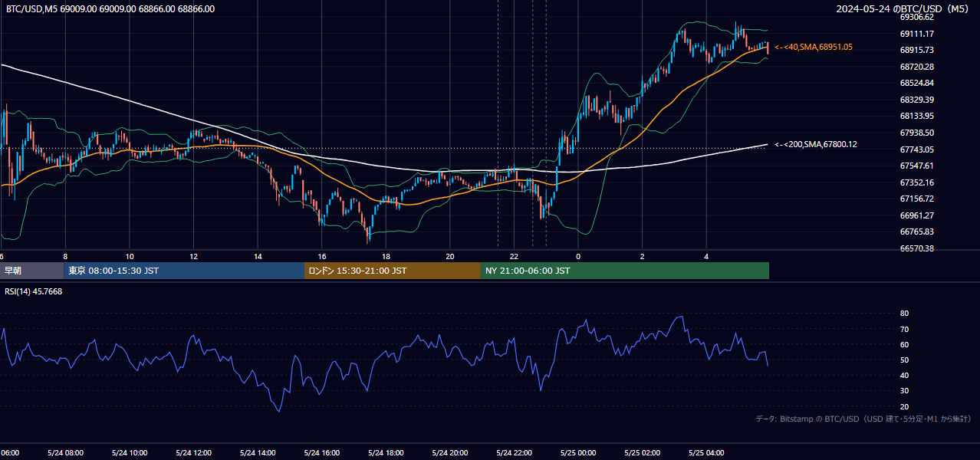Click RSI axis level 40
Viewport: 980px width, 460px height.
[904, 375]
